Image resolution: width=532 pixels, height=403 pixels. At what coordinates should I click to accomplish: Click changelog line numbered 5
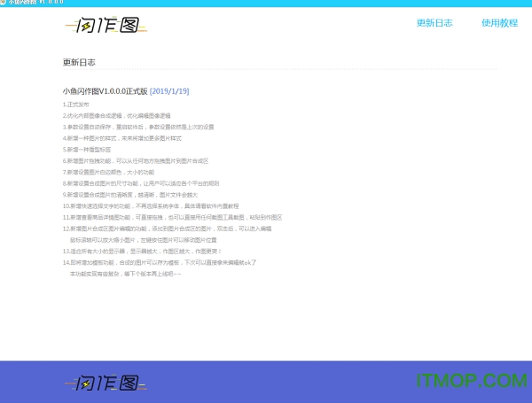click(x=87, y=150)
